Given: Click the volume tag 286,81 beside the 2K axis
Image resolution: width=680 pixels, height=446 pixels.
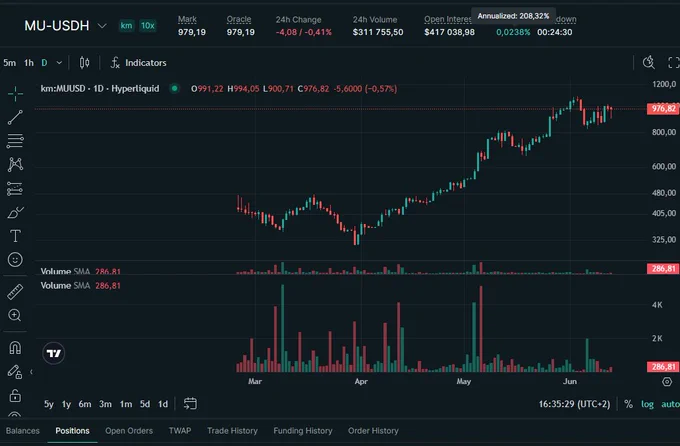Looking at the screenshot, I should click(x=663, y=367).
